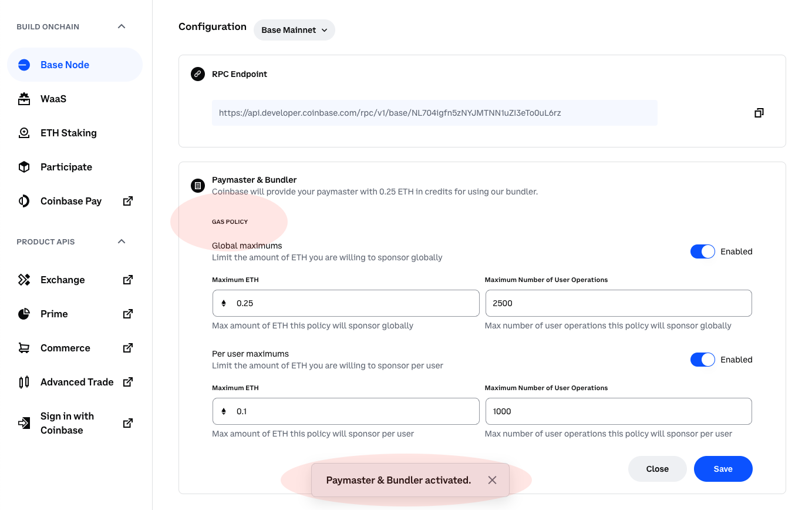
Task: Click the ETH Staking icon
Action: [24, 133]
